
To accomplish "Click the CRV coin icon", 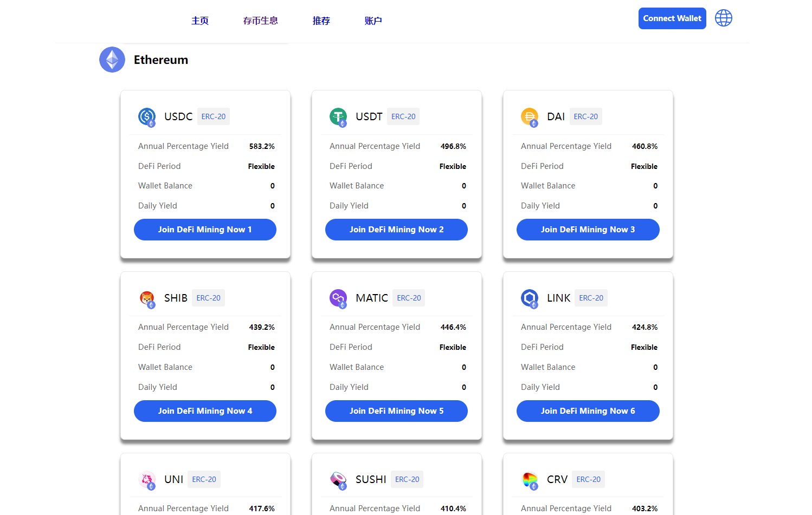I will tap(530, 480).
